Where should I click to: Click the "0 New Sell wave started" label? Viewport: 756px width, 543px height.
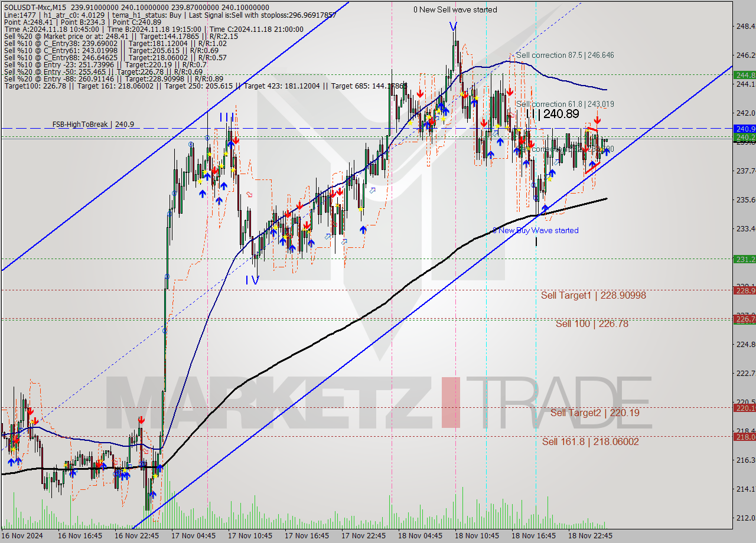coord(455,9)
